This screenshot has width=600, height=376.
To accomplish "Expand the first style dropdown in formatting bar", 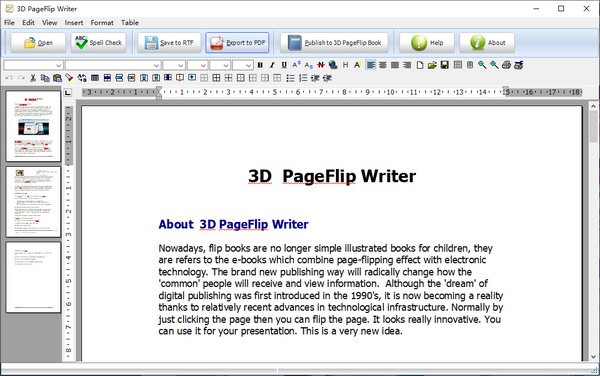I will tap(59, 65).
